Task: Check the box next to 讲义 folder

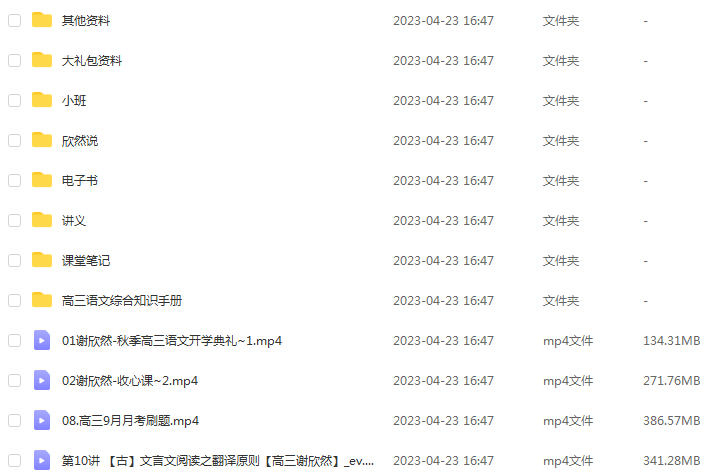Action: [15, 220]
